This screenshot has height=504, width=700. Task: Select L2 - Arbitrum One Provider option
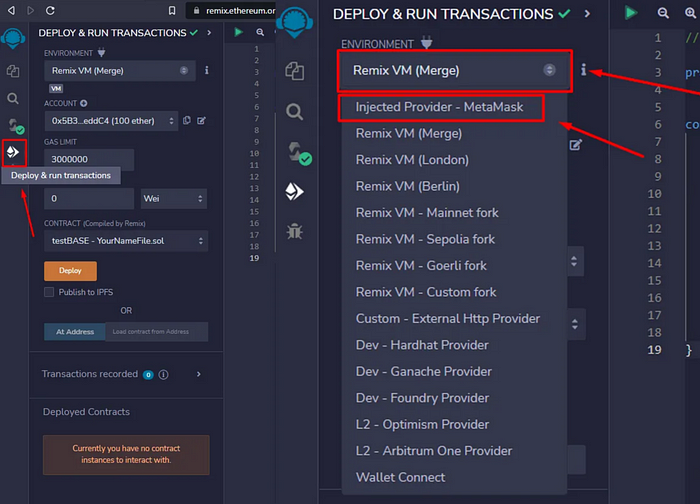pyautogui.click(x=434, y=451)
